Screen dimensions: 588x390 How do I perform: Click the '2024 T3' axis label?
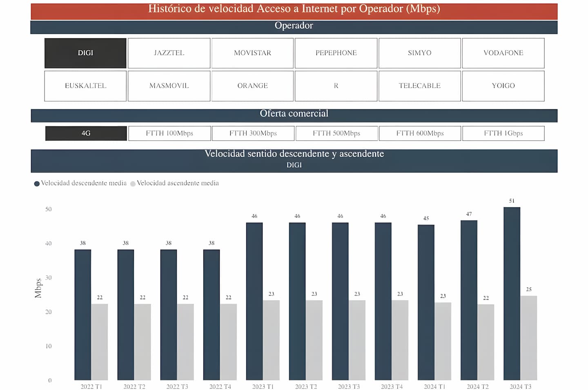521,386
